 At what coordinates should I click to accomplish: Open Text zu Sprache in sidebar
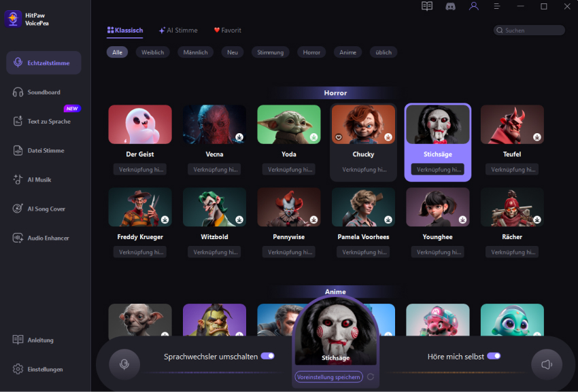[x=44, y=121]
